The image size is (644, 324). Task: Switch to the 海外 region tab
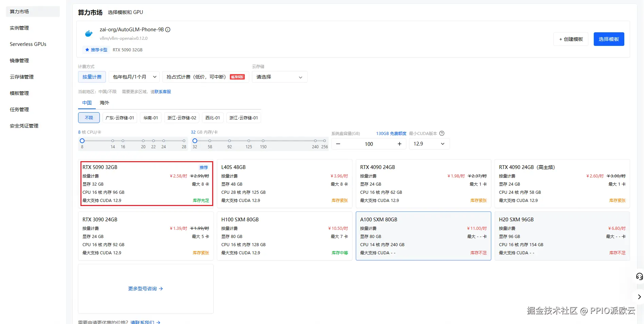[x=105, y=103]
